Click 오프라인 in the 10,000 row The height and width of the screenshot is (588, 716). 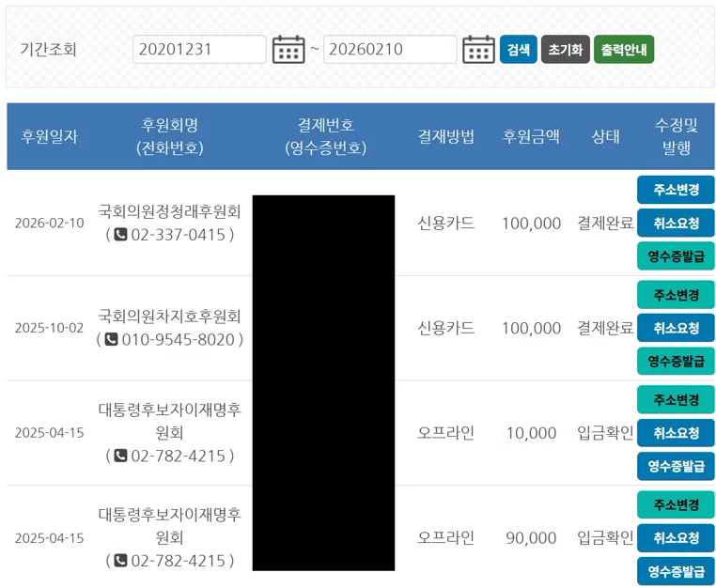446,433
